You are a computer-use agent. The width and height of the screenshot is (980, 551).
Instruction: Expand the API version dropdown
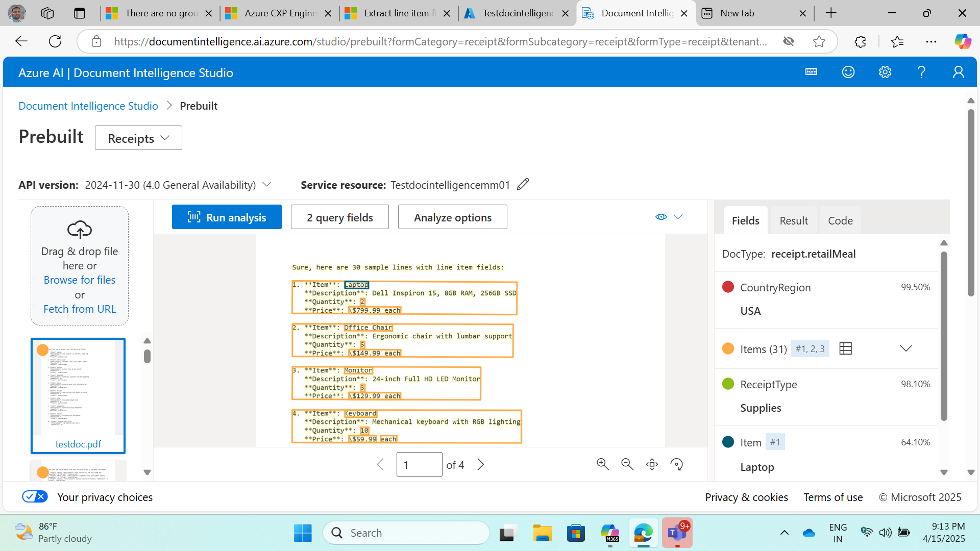[x=266, y=184]
